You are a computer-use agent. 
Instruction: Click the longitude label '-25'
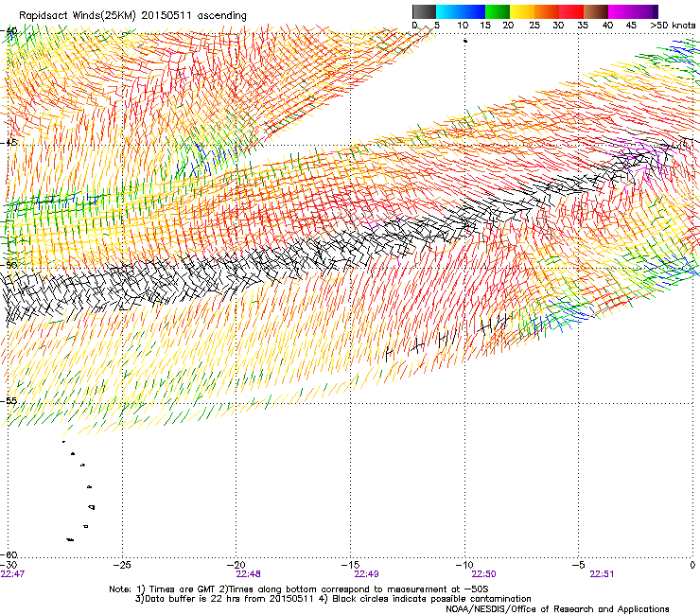tap(122, 566)
